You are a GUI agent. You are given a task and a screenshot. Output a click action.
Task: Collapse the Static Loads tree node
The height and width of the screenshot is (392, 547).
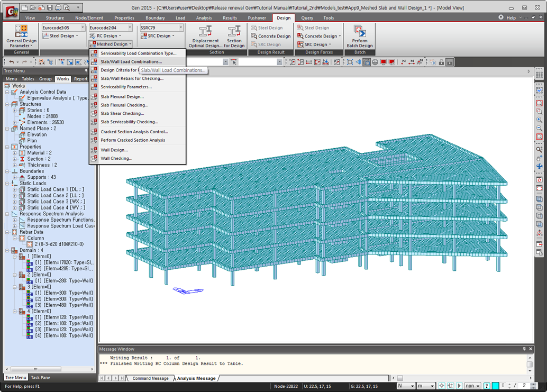point(7,184)
